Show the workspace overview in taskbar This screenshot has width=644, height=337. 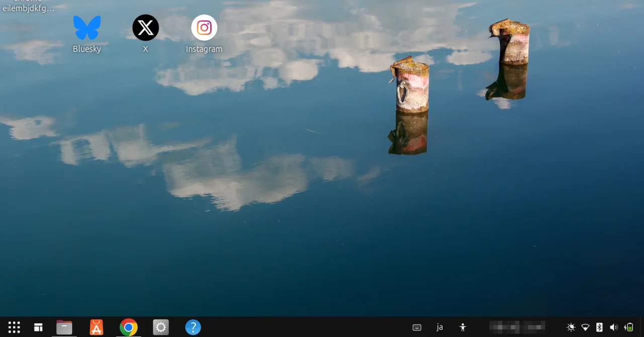(x=38, y=327)
